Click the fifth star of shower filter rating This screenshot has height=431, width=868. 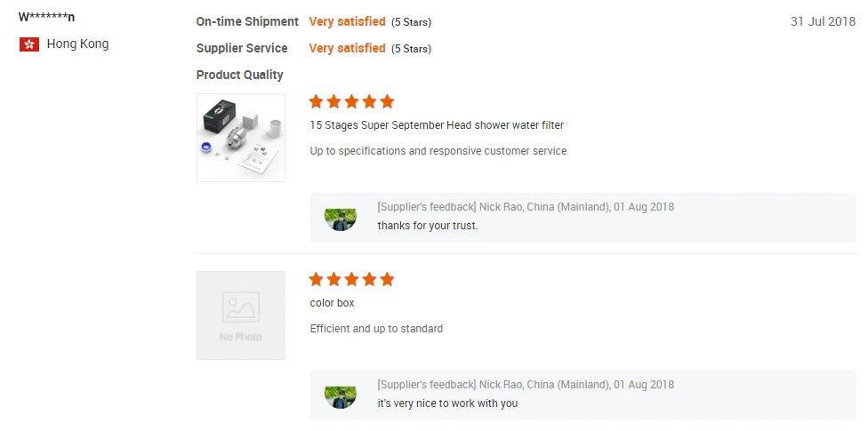pos(387,102)
